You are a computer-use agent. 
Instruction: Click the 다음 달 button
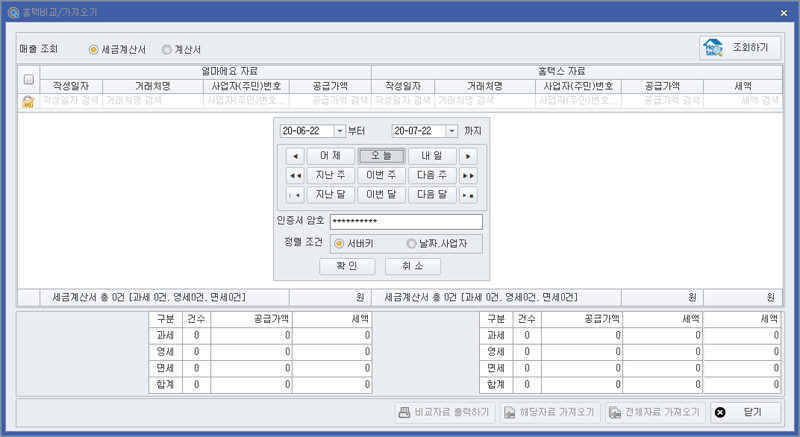(432, 195)
